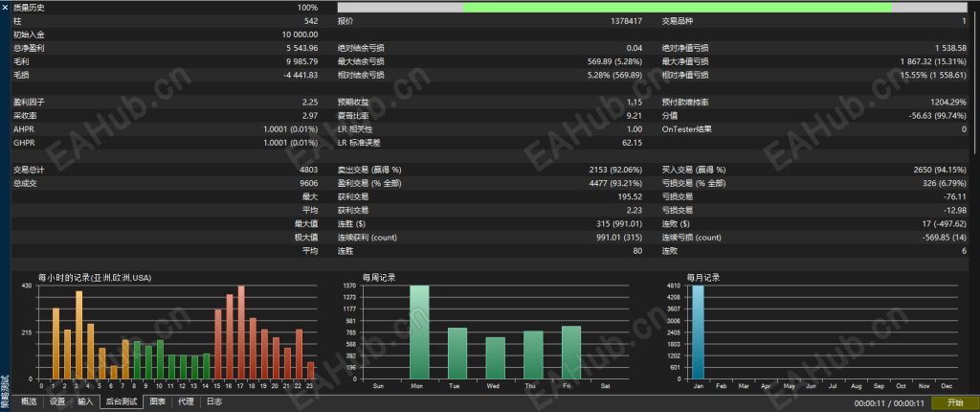The width and height of the screenshot is (980, 412).
Task: Switch to the 代理 tab
Action: click(x=186, y=402)
